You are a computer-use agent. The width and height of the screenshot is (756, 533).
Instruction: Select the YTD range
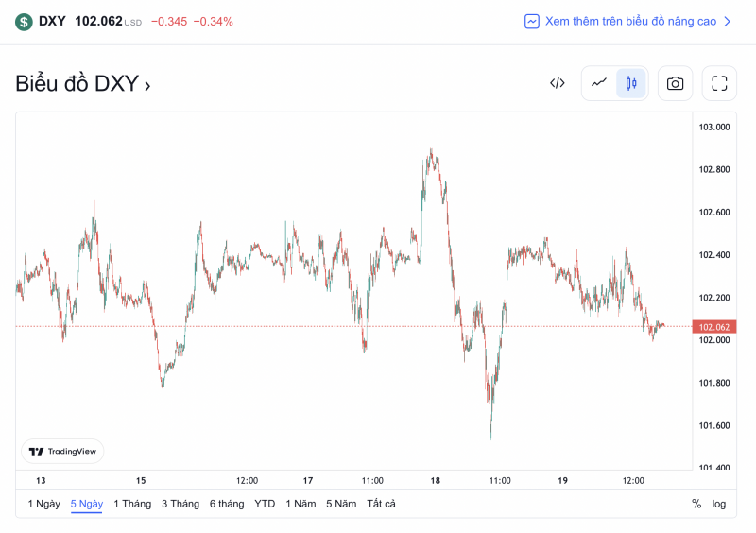pos(265,504)
